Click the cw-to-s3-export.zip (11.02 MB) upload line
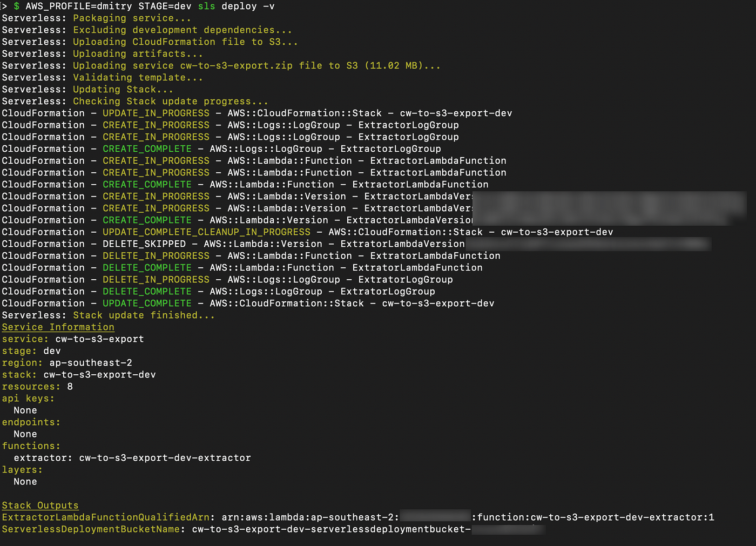This screenshot has width=756, height=546. (221, 66)
